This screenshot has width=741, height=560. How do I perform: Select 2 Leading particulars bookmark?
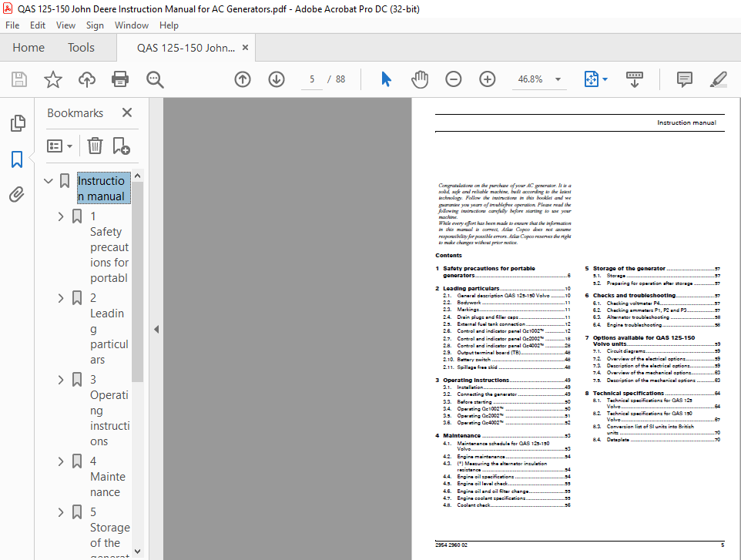click(109, 328)
